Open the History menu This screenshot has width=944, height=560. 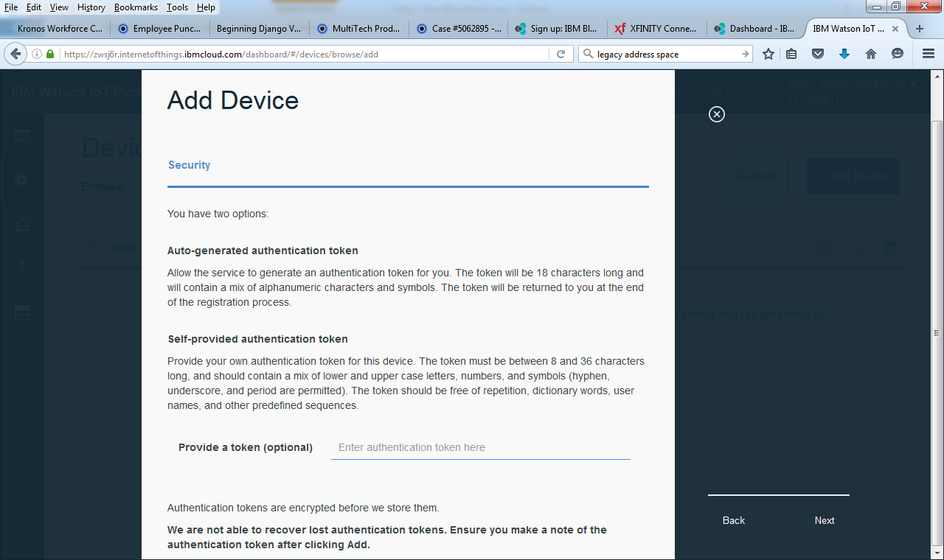91,7
